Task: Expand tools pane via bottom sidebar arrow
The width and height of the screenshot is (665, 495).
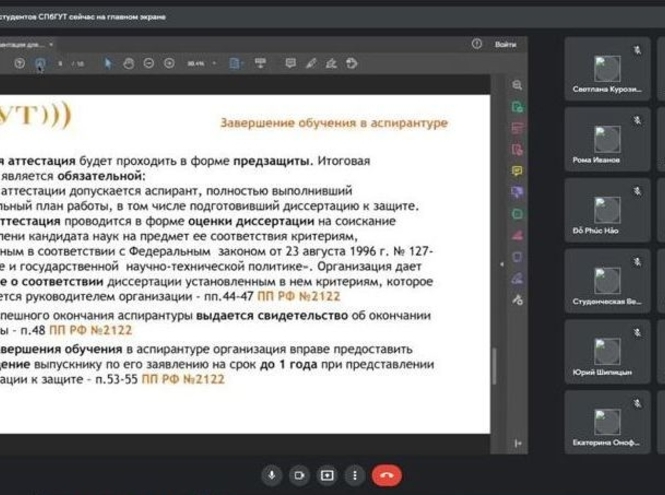Action: [517, 443]
